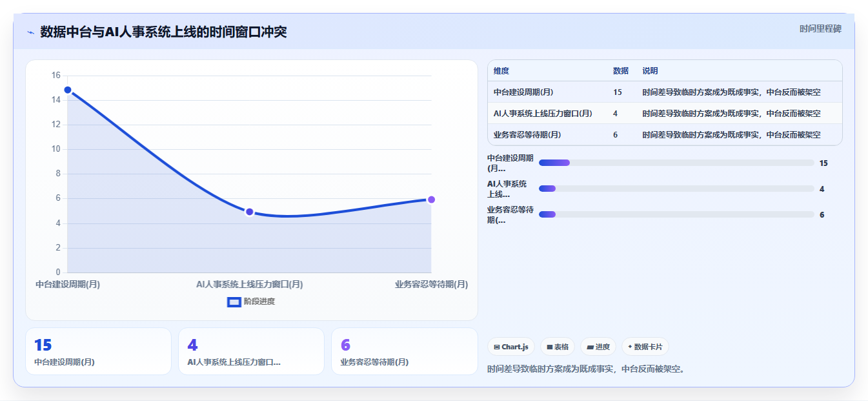This screenshot has width=868, height=401.
Task: Click the 业务容忍等待期(月) stat card
Action: point(404,351)
